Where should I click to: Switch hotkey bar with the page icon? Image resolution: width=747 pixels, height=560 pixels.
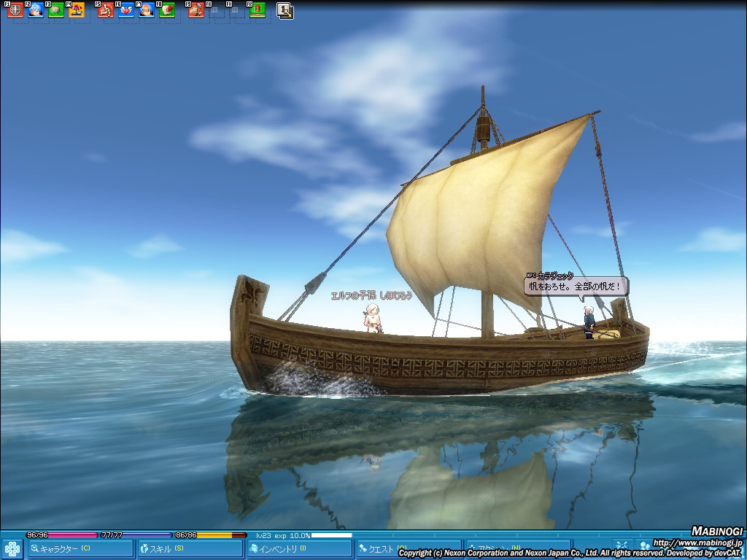pyautogui.click(x=285, y=10)
